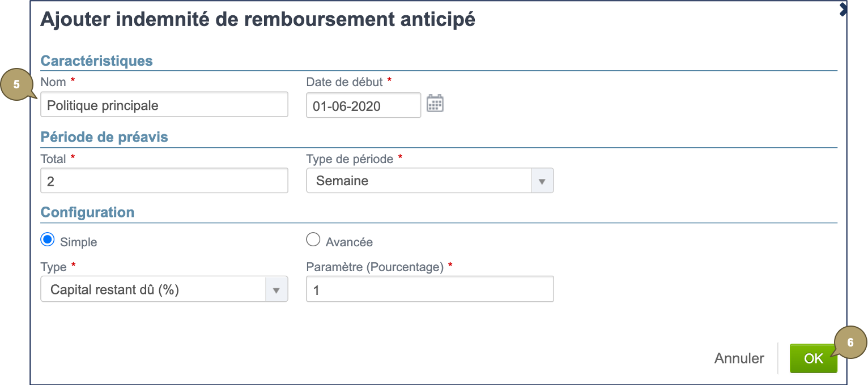Click the Caractéristiques section header
Viewport: 868px width, 385px height.
96,61
